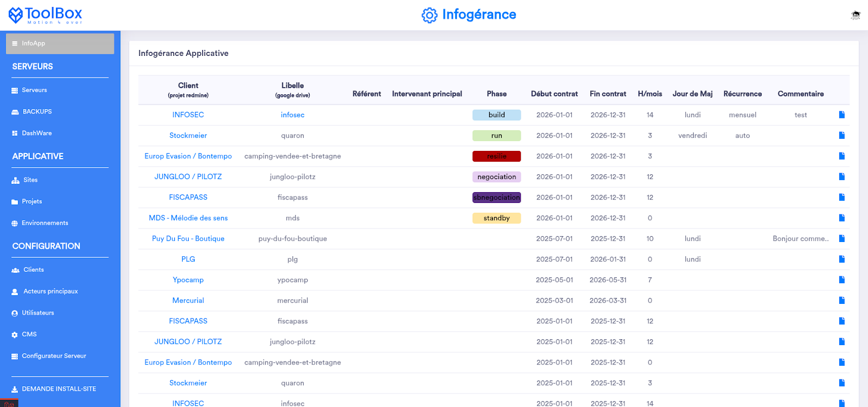Open the user avatar in top right
Screen dimensions: 868x407
pos(856,15)
